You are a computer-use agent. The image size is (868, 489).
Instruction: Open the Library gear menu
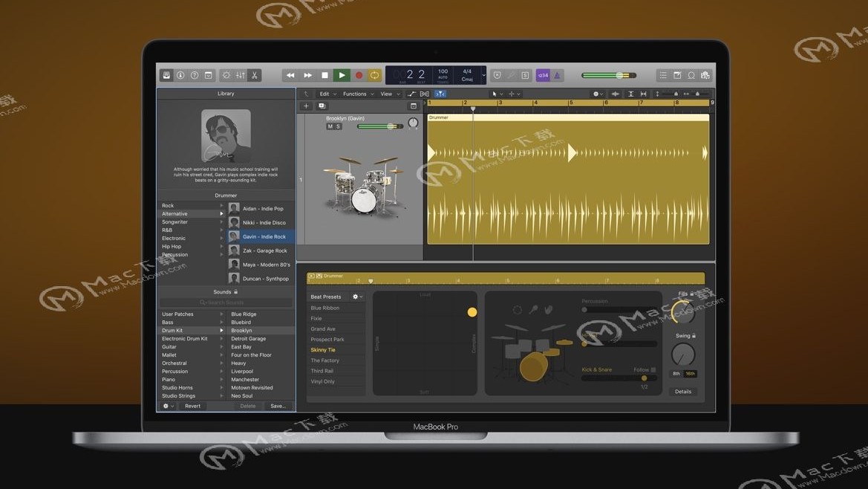pos(168,406)
